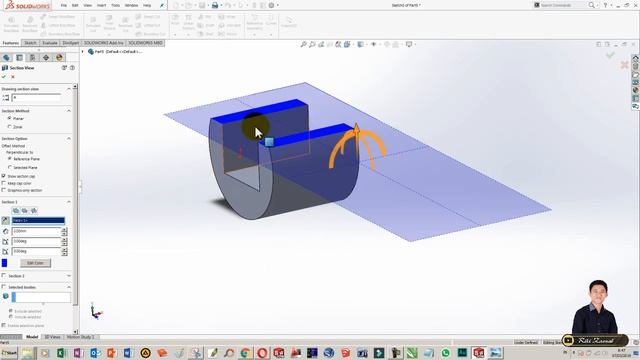640x360 pixels.
Task: Toggle Show section cap checkbox
Action: click(4, 176)
